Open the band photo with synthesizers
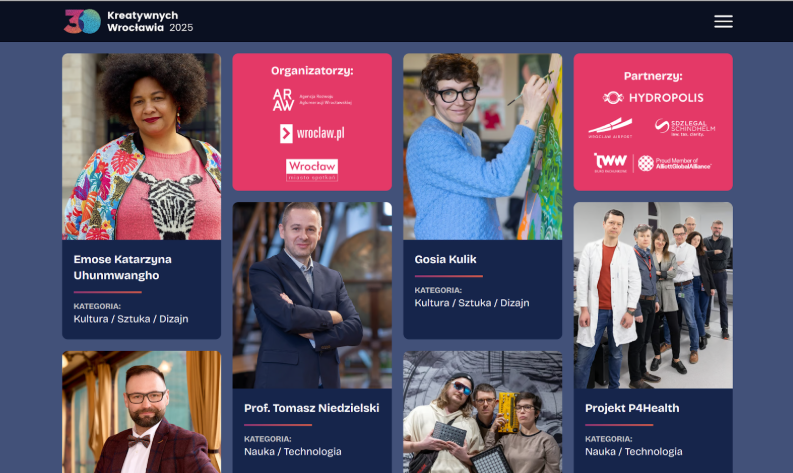The image size is (793, 473). (x=482, y=412)
